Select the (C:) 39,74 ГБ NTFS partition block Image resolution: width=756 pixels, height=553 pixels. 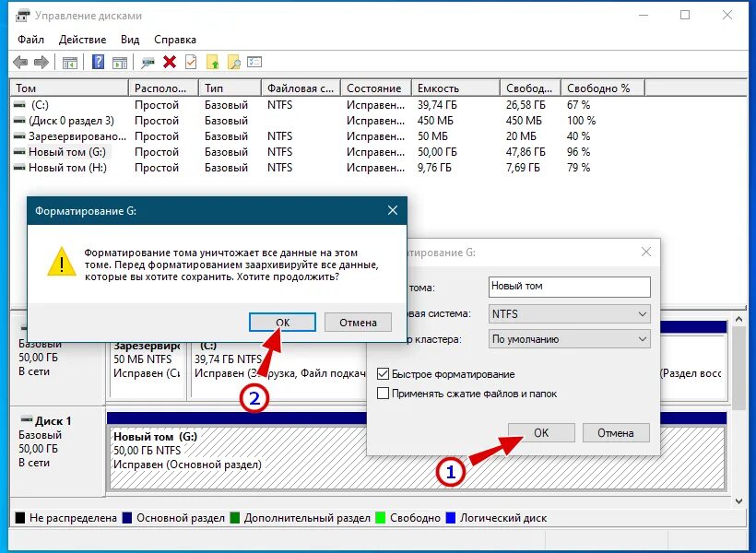pos(278,371)
